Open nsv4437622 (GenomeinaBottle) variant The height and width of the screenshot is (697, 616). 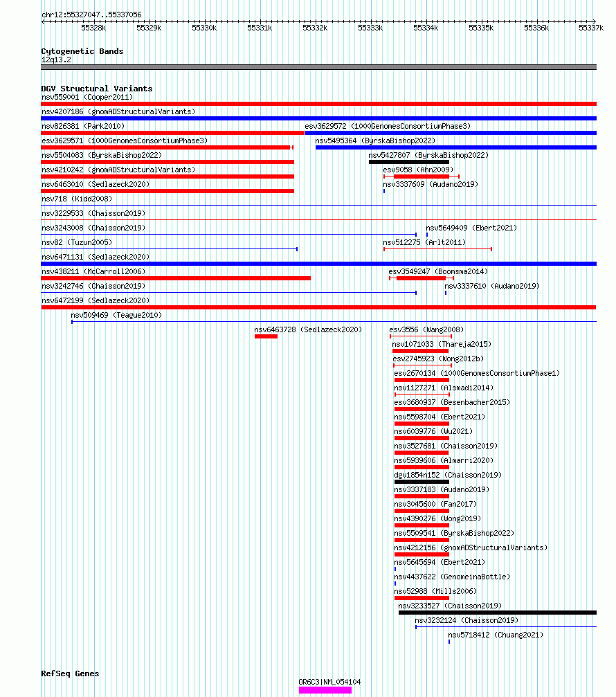(452, 577)
